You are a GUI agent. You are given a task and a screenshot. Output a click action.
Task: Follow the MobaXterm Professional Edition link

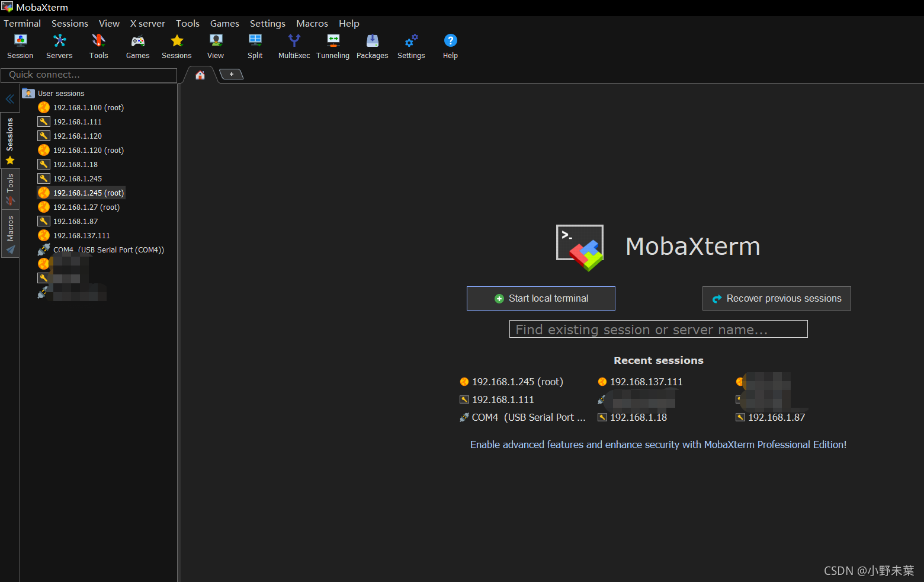tap(658, 445)
